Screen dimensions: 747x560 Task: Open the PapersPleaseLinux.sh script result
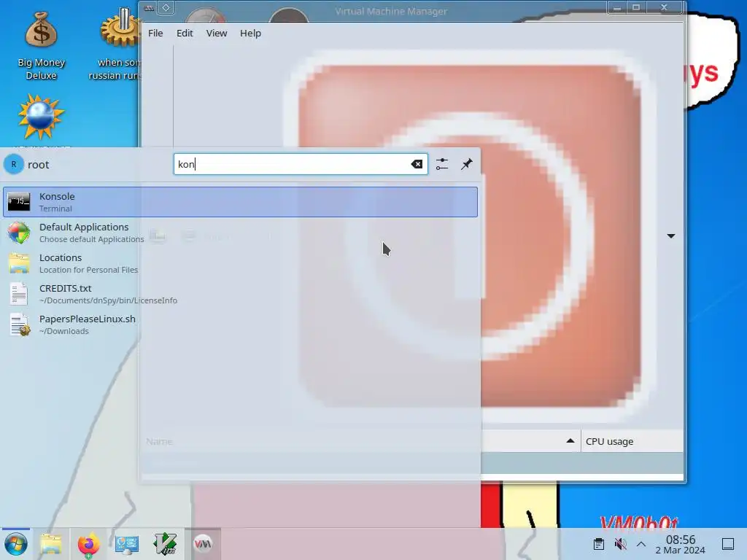point(240,324)
